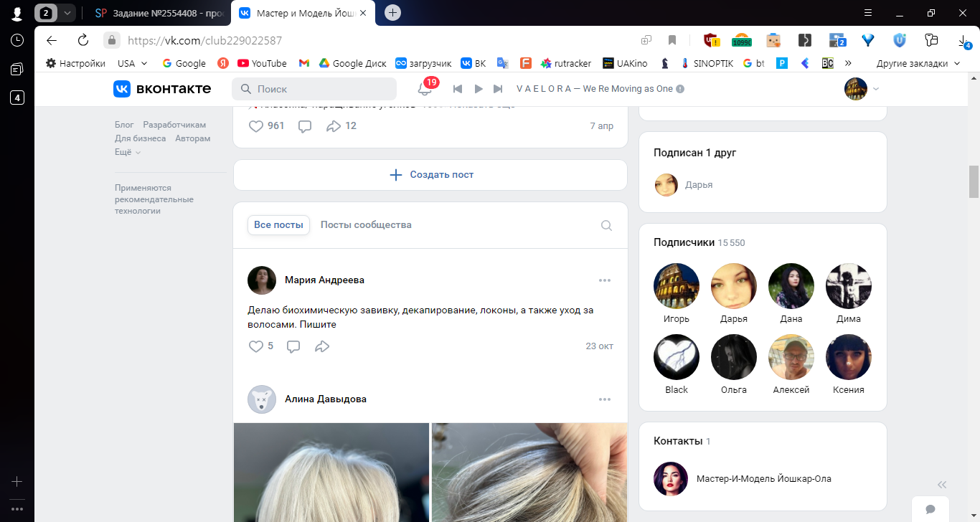
Task: Skip to next track in VK player
Action: (498, 89)
